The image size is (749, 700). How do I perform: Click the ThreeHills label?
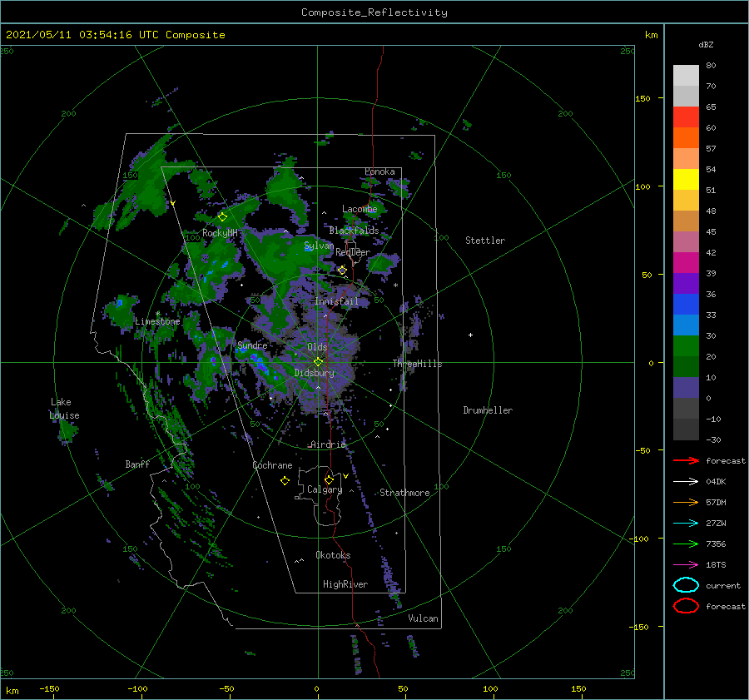(x=418, y=364)
